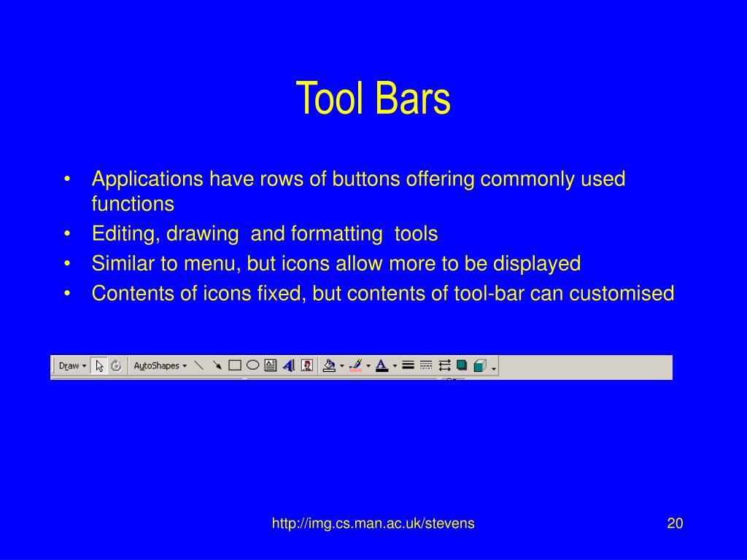Select the Select Objects arrow tool
The height and width of the screenshot is (560, 747).
(99, 366)
